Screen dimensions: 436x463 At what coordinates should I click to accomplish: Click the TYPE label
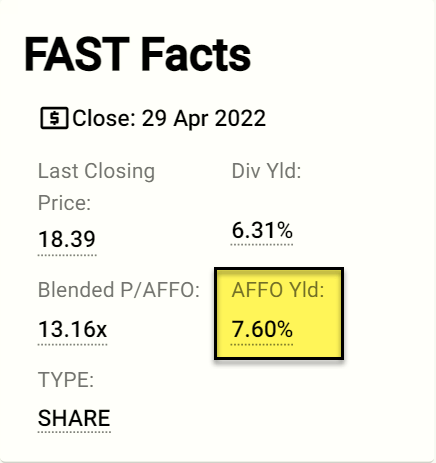[66, 380]
